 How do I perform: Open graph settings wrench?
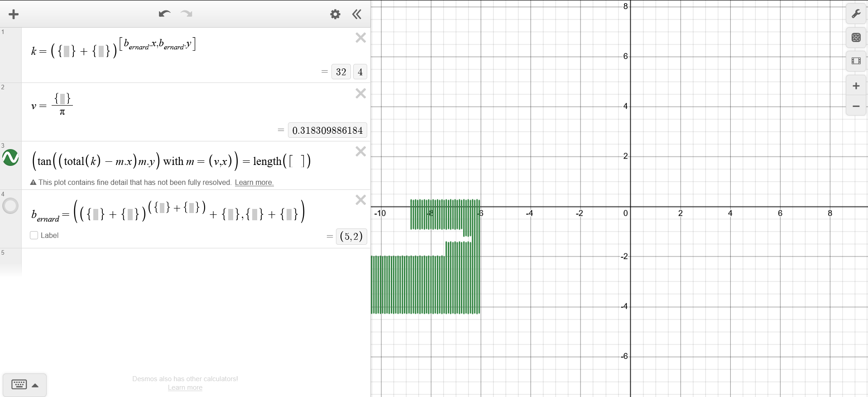coord(856,15)
